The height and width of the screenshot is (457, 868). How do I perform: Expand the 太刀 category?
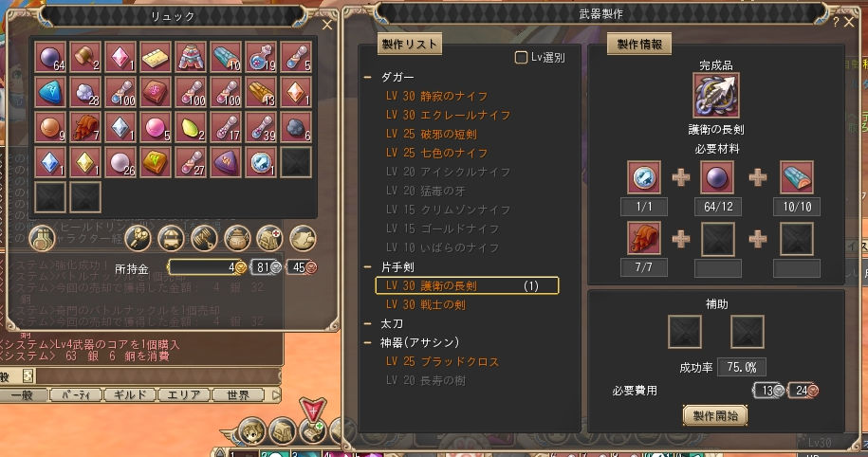pyautogui.click(x=367, y=323)
